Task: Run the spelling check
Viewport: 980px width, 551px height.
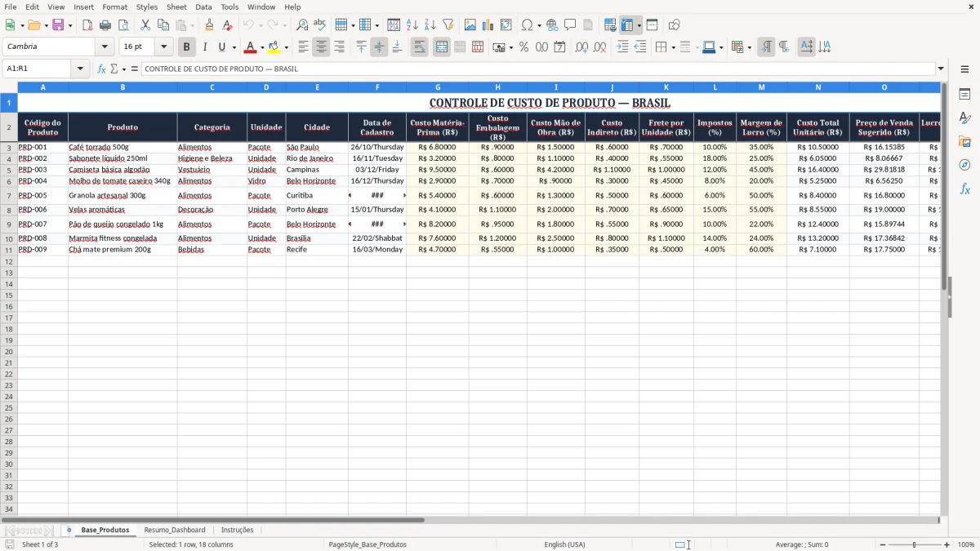Action: (320, 25)
